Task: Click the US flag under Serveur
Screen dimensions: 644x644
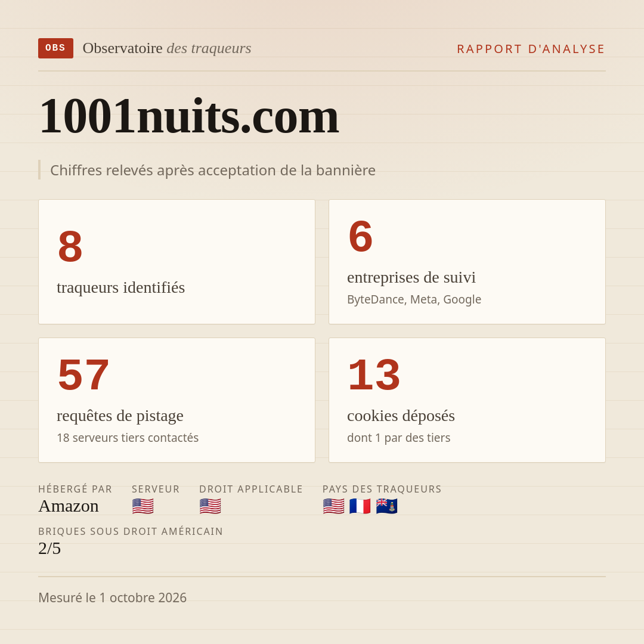Action: click(x=143, y=506)
